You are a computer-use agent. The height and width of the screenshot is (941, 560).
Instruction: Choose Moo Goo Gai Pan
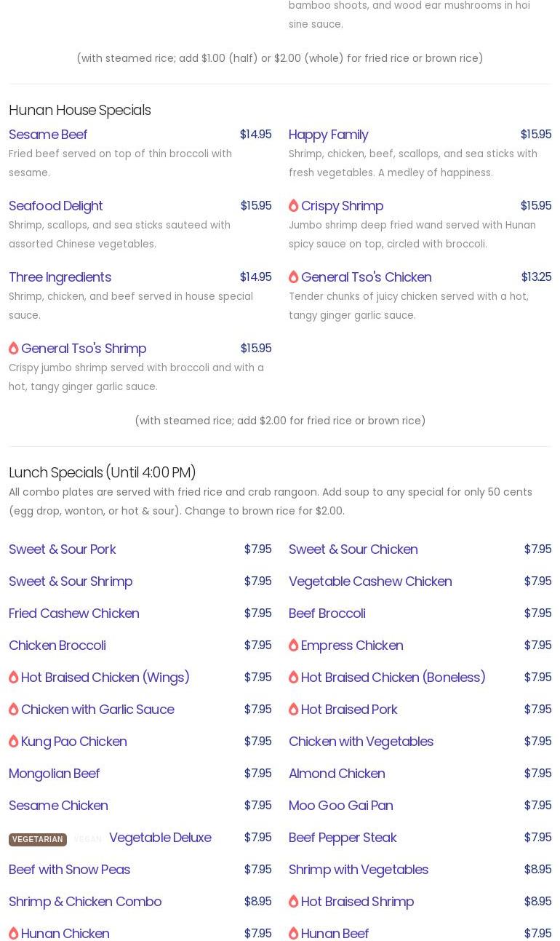pyautogui.click(x=340, y=806)
